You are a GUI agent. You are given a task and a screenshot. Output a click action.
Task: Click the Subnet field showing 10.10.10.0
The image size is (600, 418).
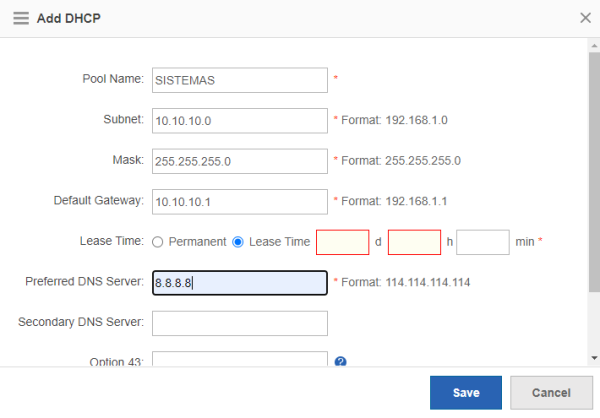[x=240, y=121]
